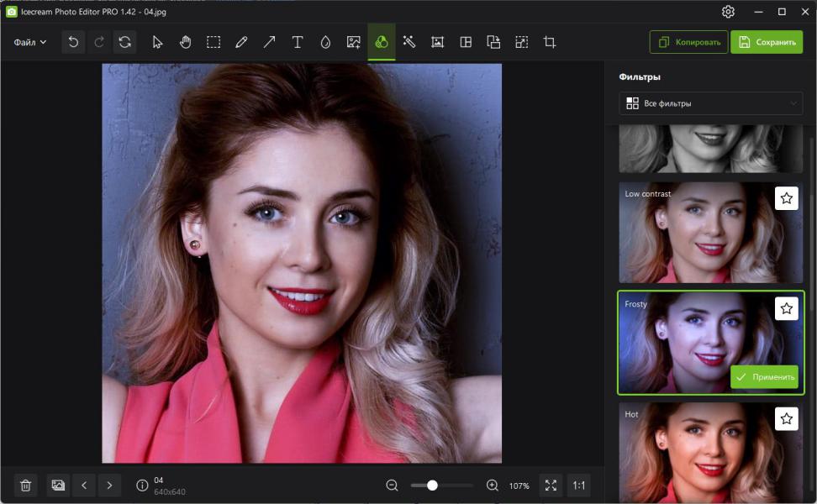The image size is (817, 504).
Task: Click the filters panel scrollbar
Action: tap(812, 253)
